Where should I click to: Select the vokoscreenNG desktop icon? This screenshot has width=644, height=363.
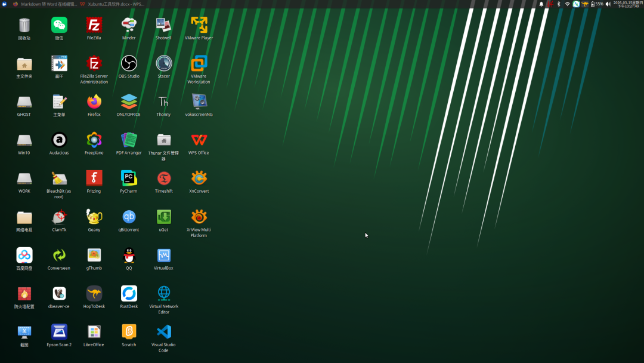199,106
